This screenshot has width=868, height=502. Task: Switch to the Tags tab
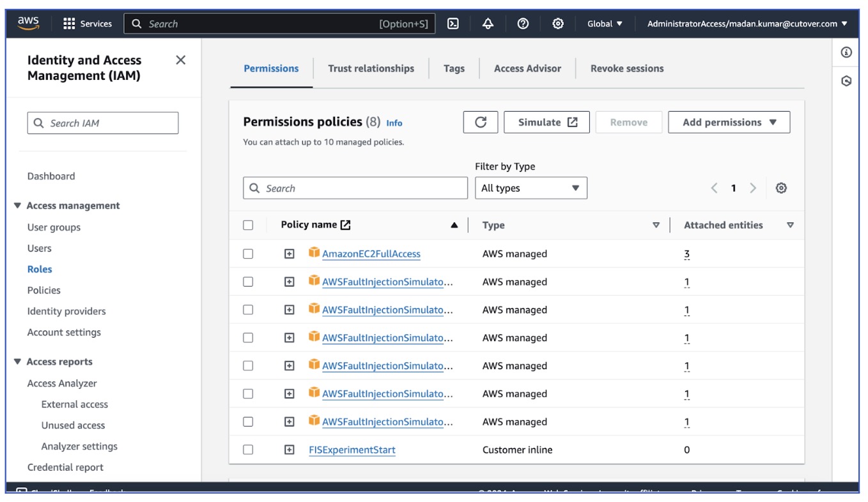point(454,68)
